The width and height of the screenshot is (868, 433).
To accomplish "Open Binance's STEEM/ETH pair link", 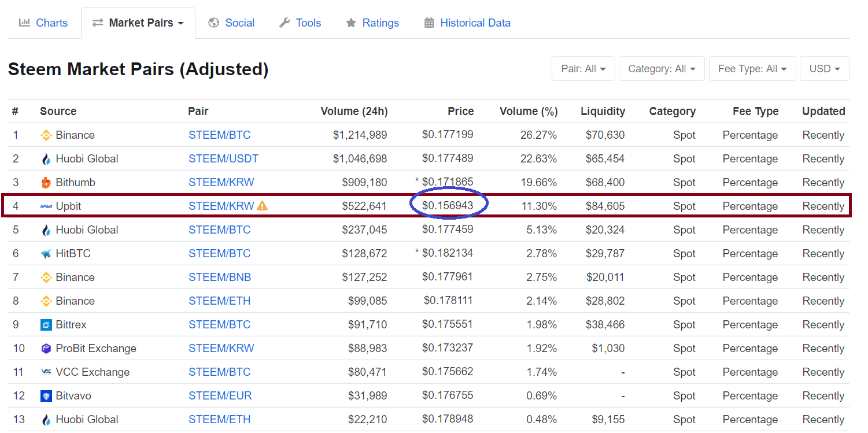I will tap(220, 301).
